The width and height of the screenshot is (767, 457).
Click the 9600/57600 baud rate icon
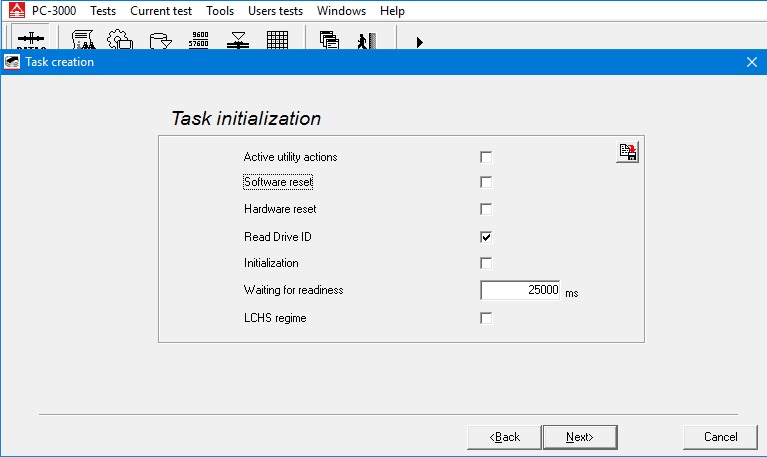199,40
